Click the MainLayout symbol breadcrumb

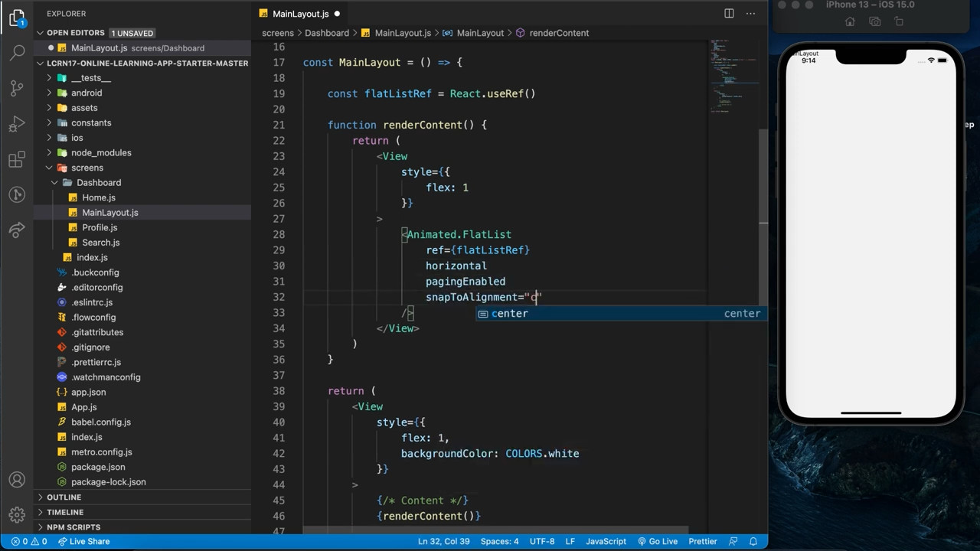(473, 33)
